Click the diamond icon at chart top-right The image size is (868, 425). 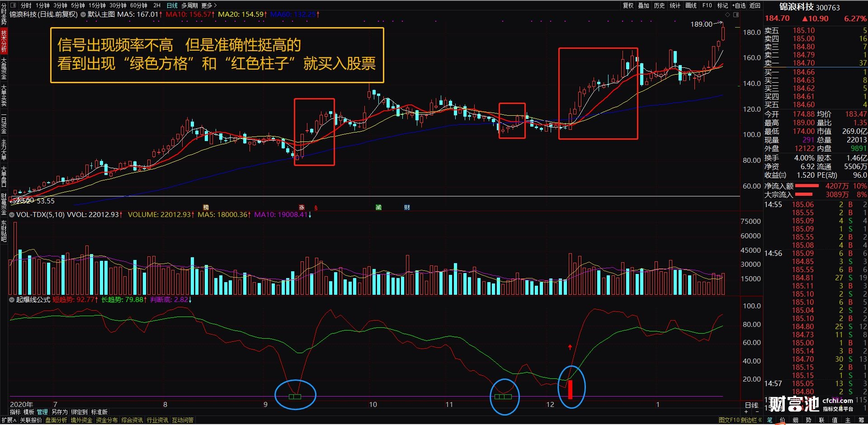pos(727,14)
